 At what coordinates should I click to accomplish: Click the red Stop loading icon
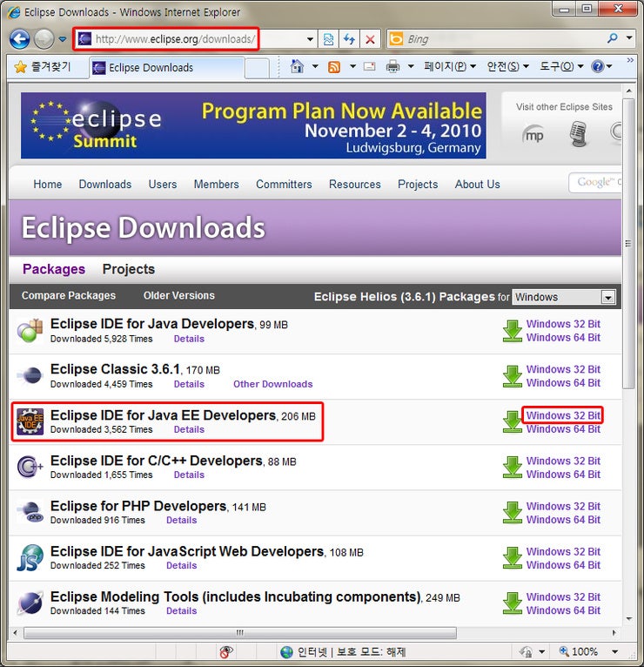point(370,39)
